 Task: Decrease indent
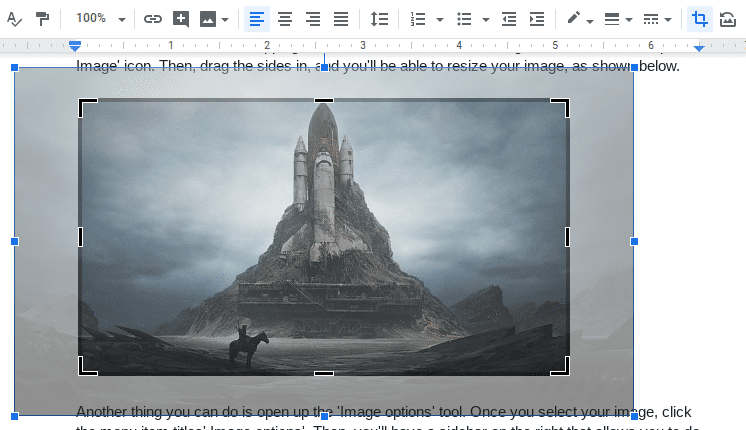pos(509,19)
